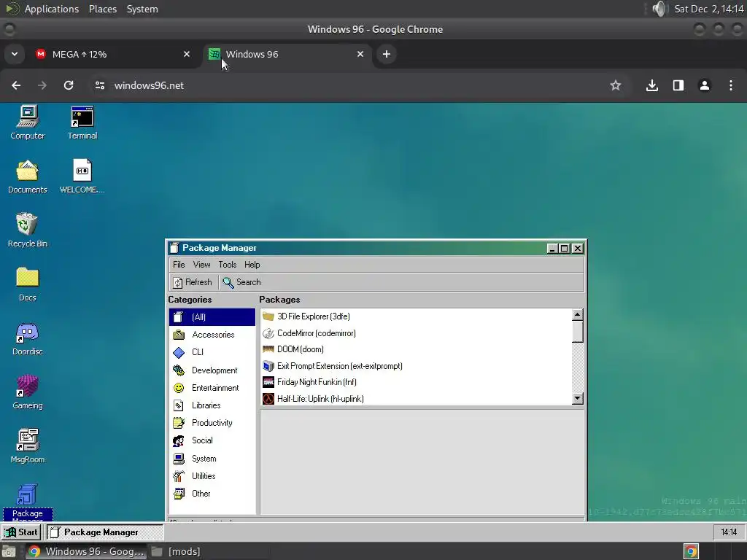Open the Places menu in top panel
The image size is (747, 560).
103,9
